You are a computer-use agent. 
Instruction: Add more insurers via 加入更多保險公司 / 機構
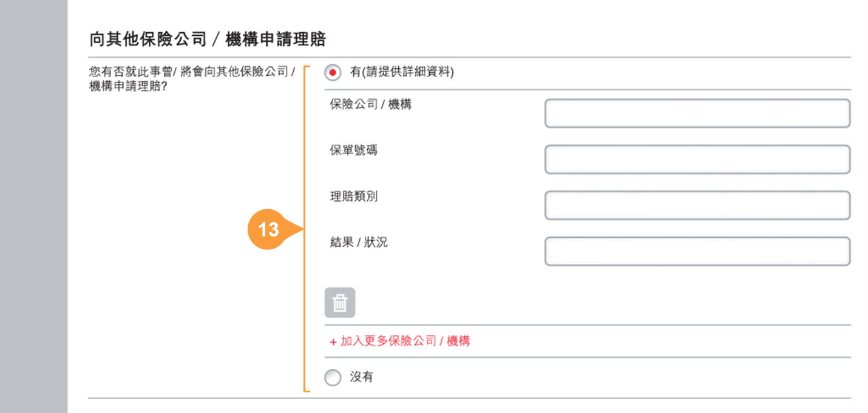coord(400,341)
